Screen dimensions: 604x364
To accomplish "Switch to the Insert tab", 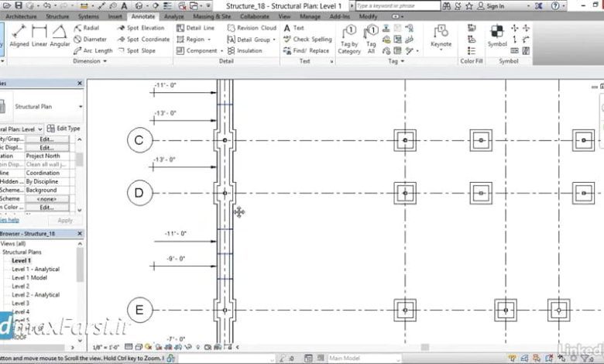I will 115,16.
